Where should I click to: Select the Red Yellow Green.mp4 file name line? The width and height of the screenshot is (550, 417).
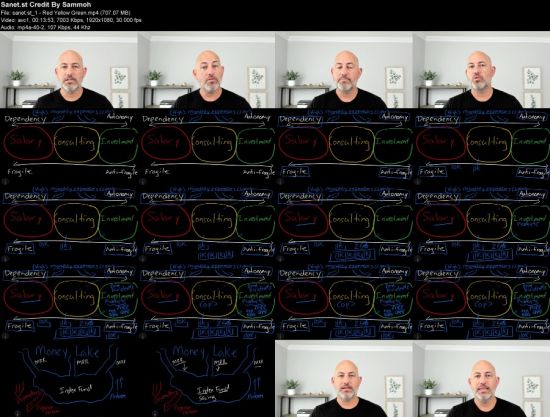(x=66, y=13)
